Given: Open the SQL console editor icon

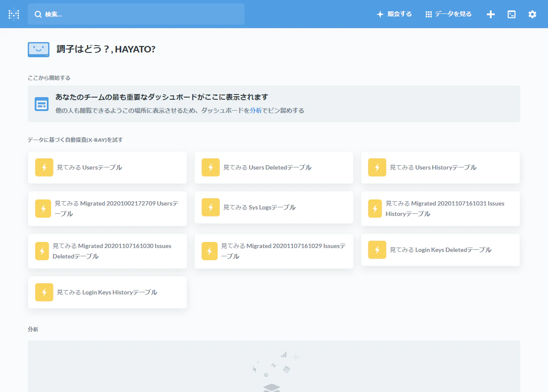Looking at the screenshot, I should point(512,14).
